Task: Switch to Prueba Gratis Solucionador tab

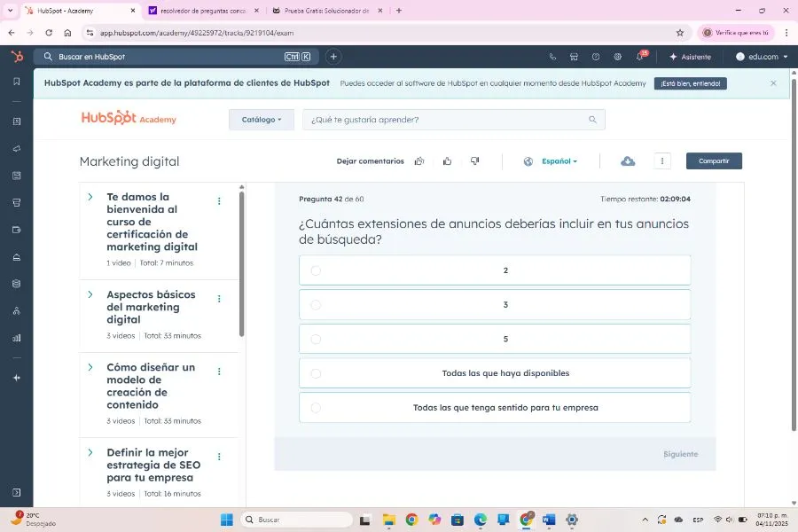Action: 327,10
